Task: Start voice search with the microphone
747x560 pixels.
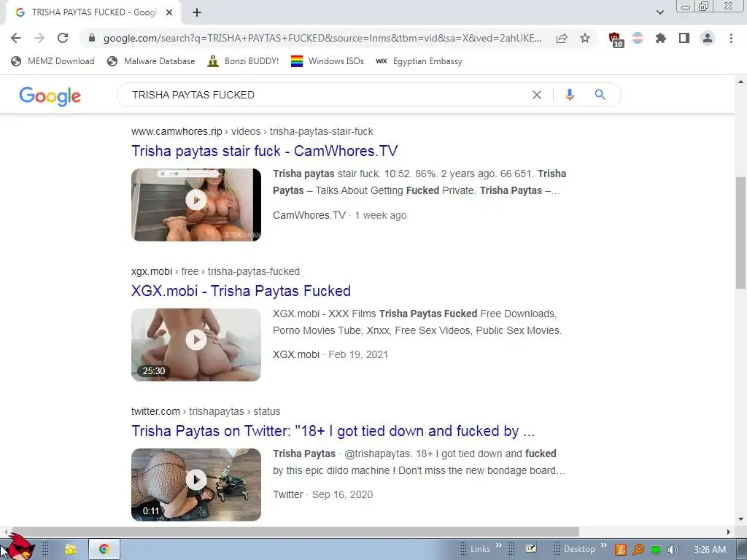Action: pyautogui.click(x=569, y=95)
